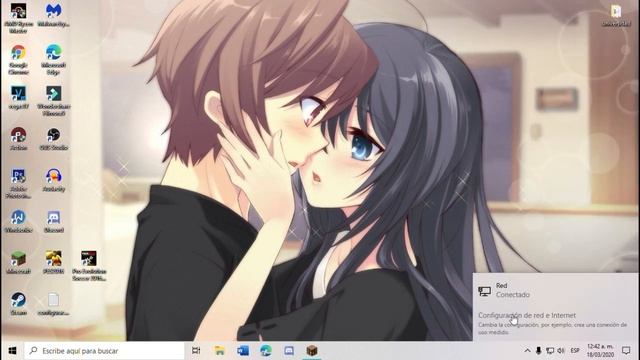Open the ESP input language switcher
This screenshot has height=360, width=640.
tap(575, 351)
